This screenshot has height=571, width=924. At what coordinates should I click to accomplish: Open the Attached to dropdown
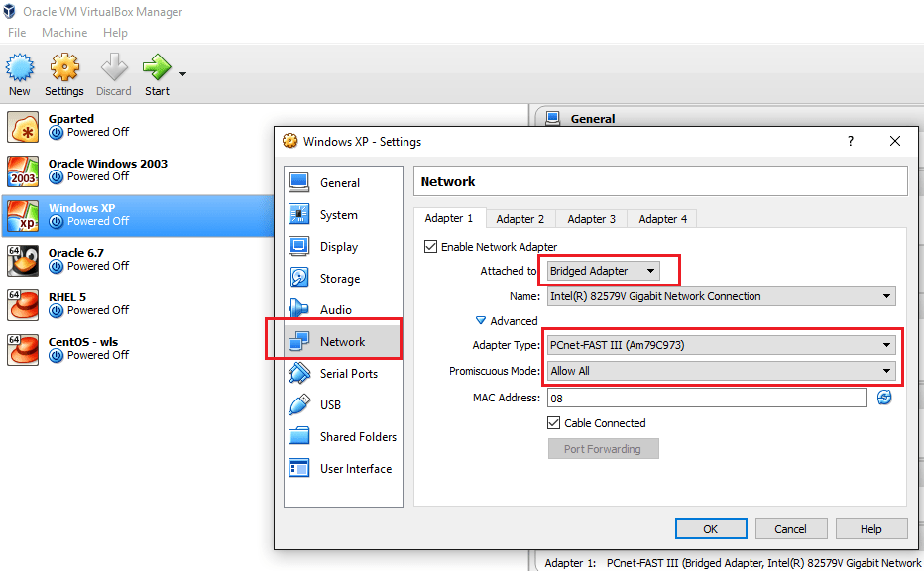pyautogui.click(x=604, y=271)
